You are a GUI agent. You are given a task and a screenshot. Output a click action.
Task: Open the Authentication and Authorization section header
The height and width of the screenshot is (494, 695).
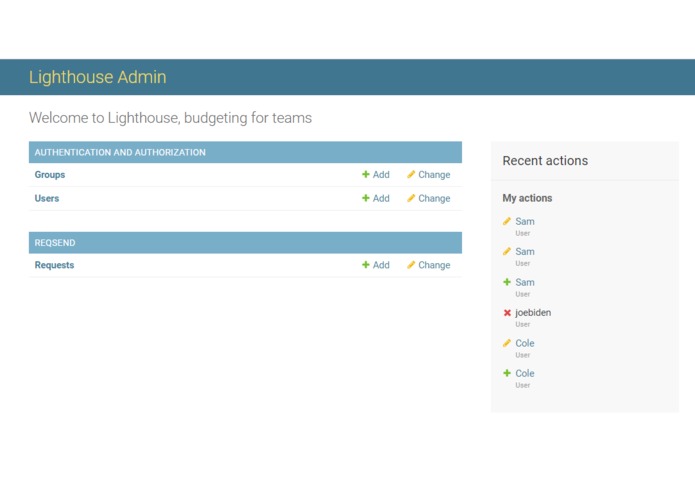pos(120,152)
